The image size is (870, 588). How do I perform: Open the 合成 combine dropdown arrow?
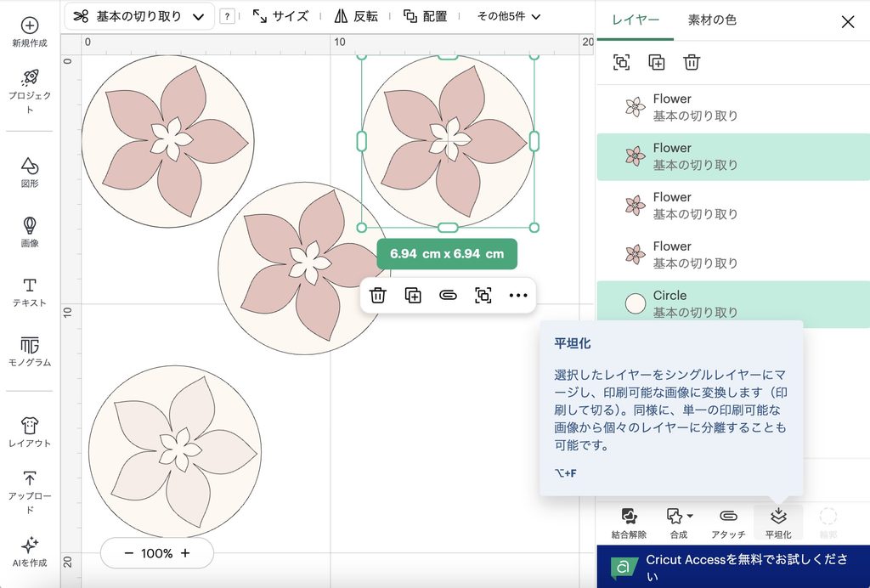click(x=690, y=516)
